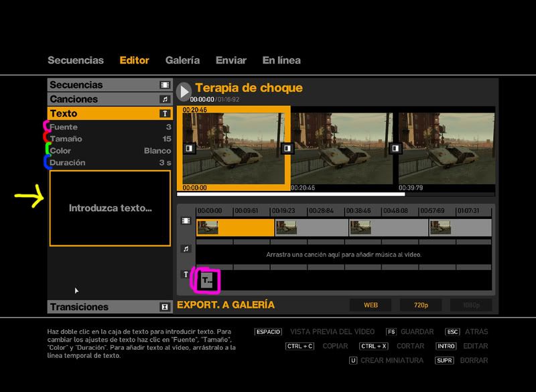Expand the Canciones sidebar section
536x392 pixels.
(110, 99)
